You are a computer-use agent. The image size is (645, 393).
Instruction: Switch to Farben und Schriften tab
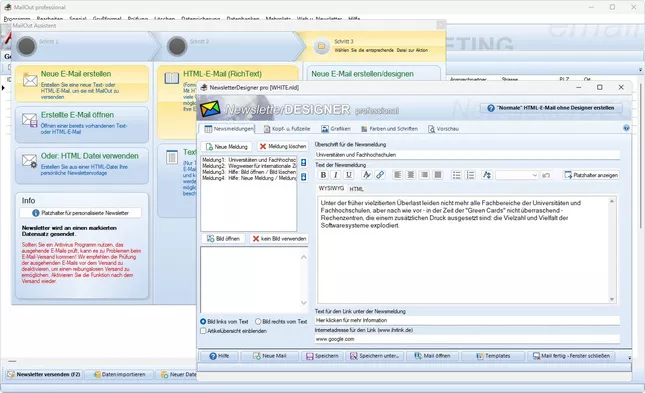389,129
